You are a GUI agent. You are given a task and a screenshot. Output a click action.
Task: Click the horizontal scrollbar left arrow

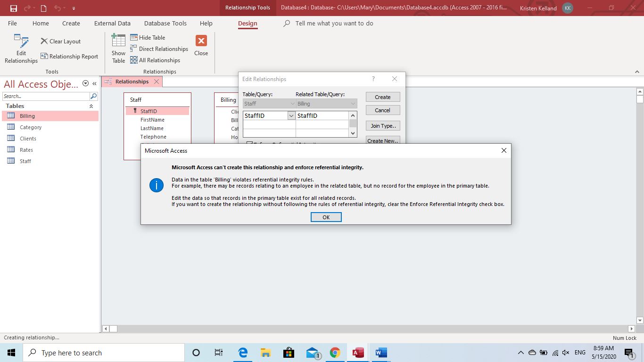tap(106, 329)
